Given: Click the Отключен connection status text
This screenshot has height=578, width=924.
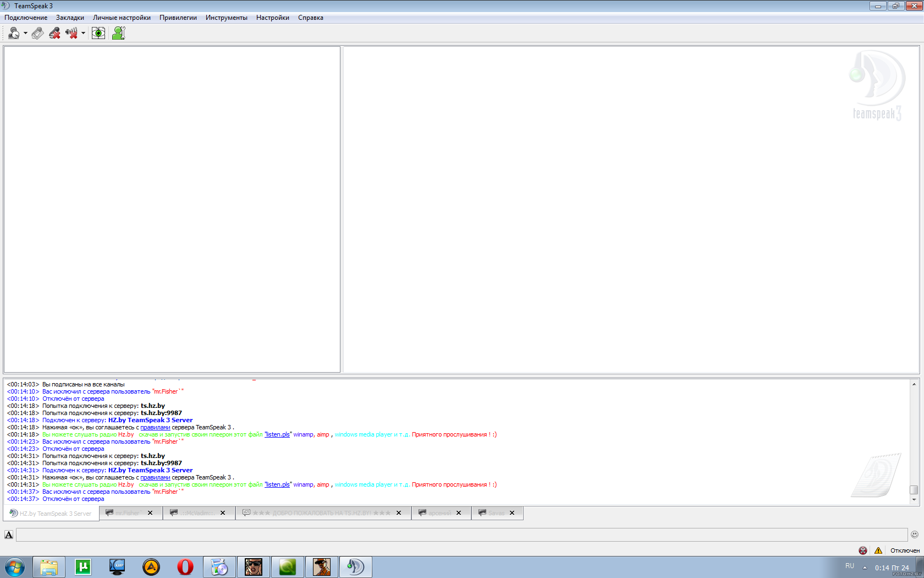Looking at the screenshot, I should pyautogui.click(x=905, y=550).
